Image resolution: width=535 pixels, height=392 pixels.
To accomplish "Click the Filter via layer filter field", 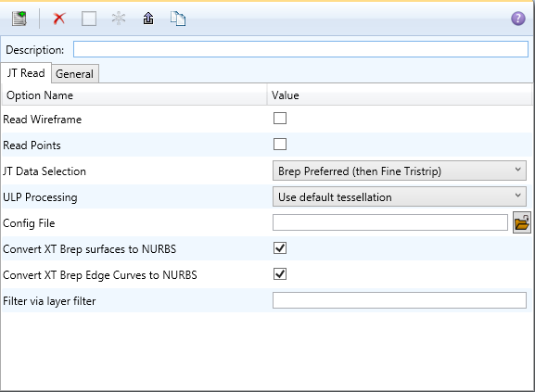I will pos(400,300).
